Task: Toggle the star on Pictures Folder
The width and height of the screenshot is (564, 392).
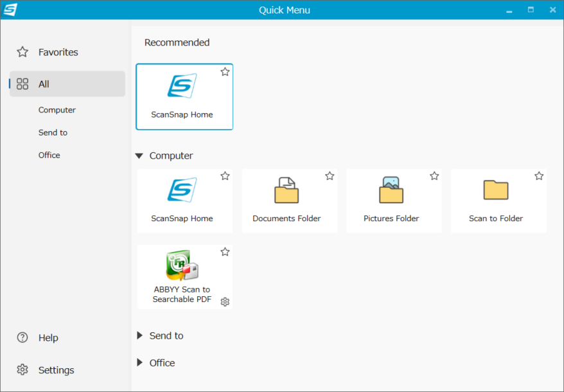Action: click(x=434, y=176)
